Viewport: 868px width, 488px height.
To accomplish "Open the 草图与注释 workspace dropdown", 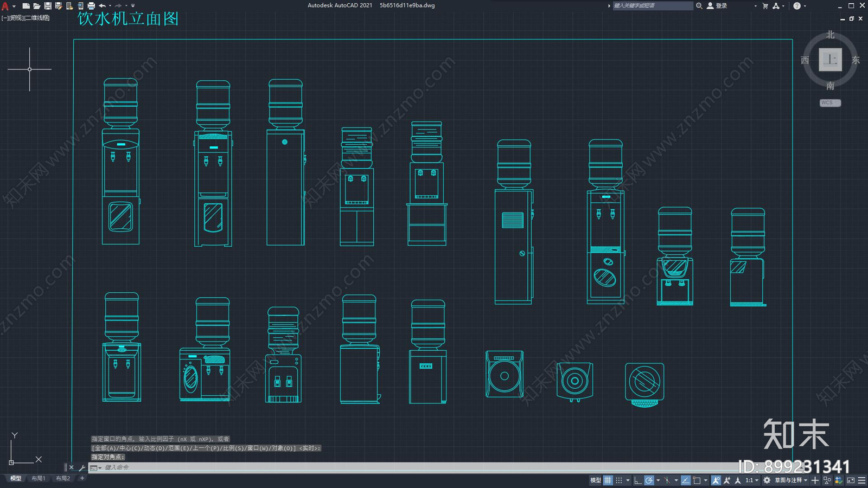I will pyautogui.click(x=791, y=480).
